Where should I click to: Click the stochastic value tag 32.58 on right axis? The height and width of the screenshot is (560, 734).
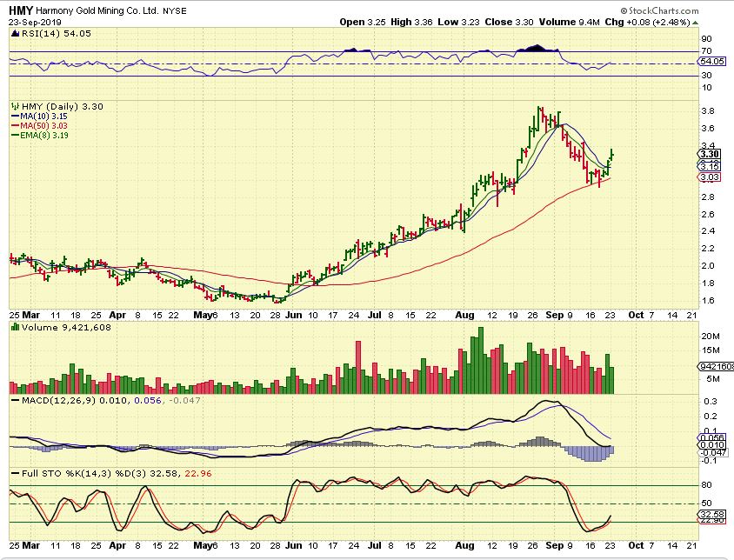tap(711, 515)
